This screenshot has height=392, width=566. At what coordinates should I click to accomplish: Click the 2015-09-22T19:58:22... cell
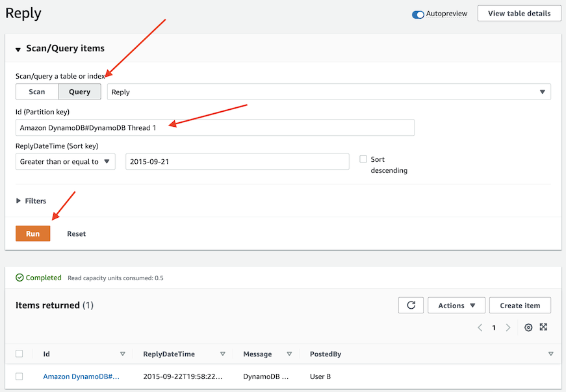pyautogui.click(x=183, y=376)
